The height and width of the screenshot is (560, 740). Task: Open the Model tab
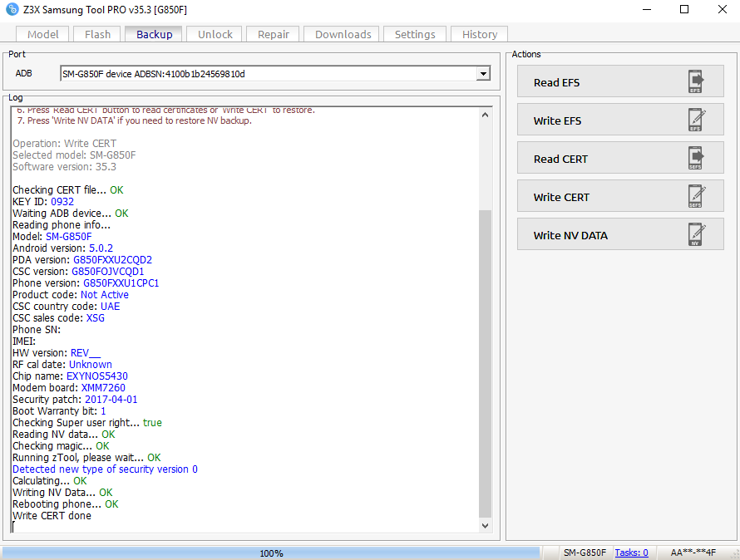pos(42,34)
